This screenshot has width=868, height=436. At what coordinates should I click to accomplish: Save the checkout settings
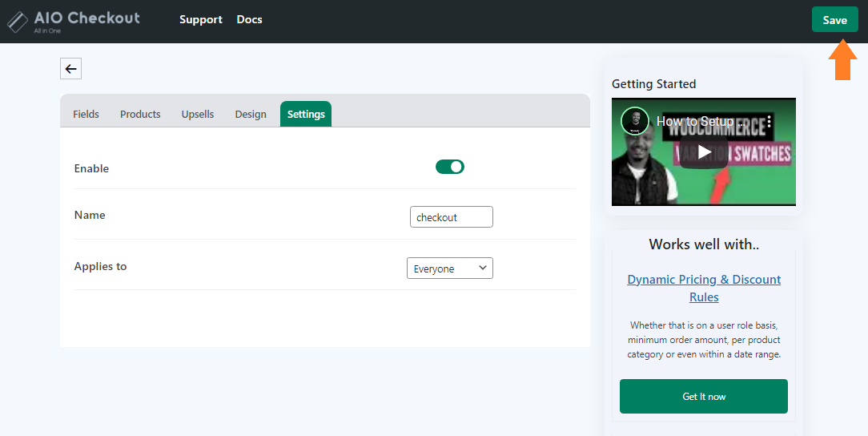[835, 20]
